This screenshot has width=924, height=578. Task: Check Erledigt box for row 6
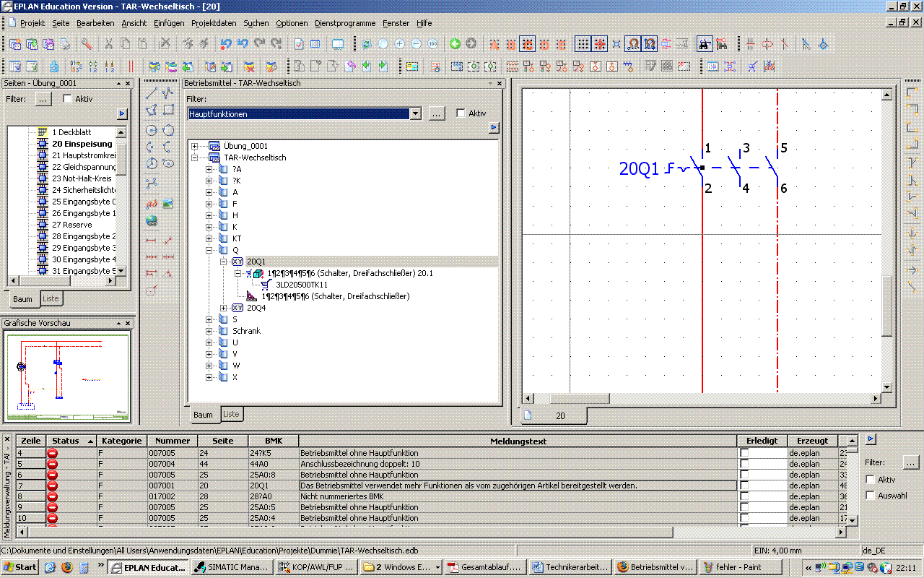click(744, 475)
